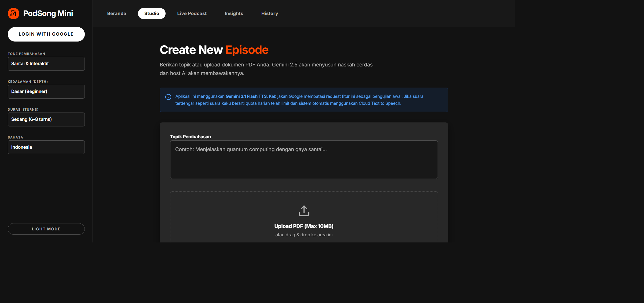Click the 'DURASI (TURNS)' sidebar label

[23, 110]
